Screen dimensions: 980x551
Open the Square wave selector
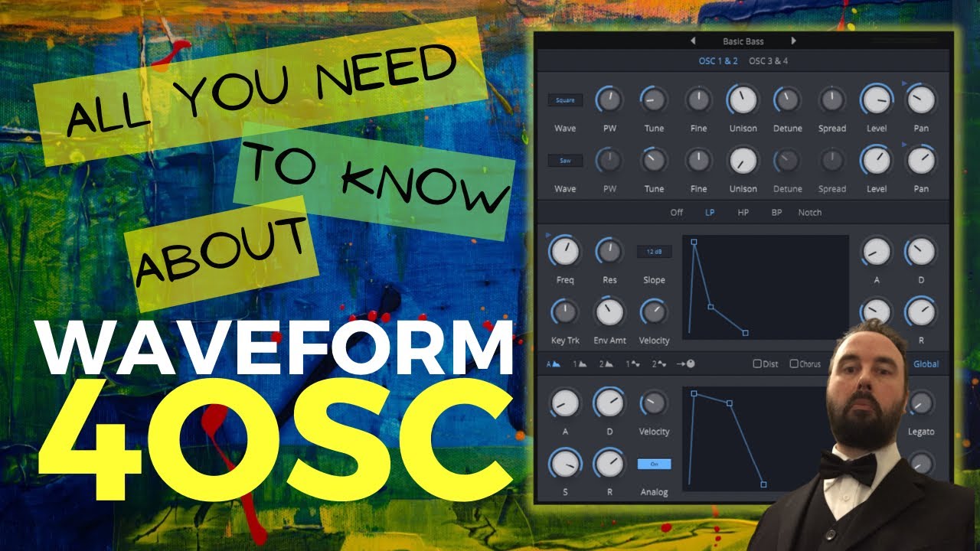565,100
